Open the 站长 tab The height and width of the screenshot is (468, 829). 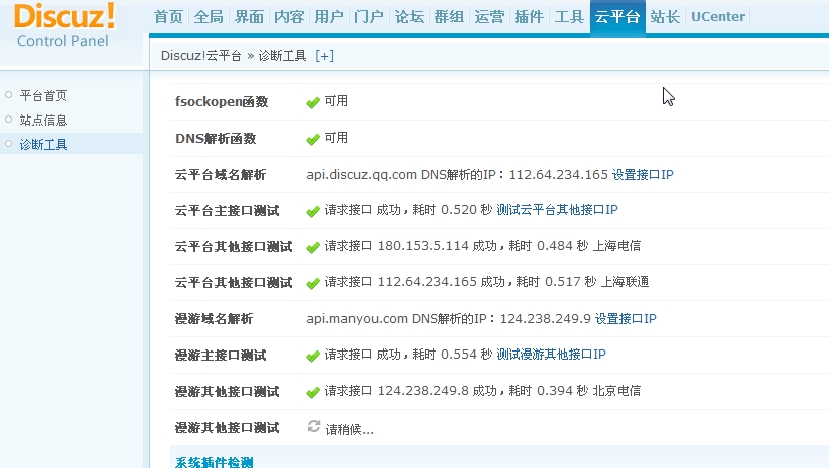click(x=665, y=17)
